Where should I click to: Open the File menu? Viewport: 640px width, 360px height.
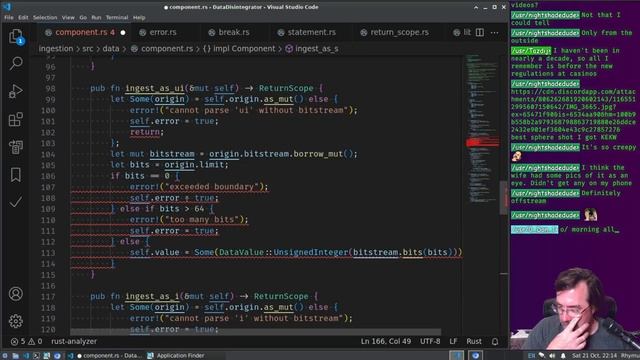pyautogui.click(x=9, y=18)
